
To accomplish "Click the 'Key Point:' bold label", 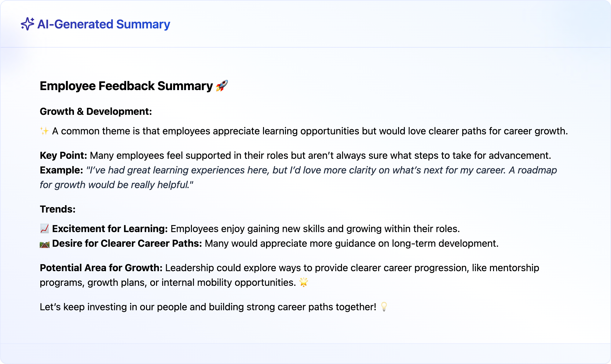I will click(x=64, y=155).
